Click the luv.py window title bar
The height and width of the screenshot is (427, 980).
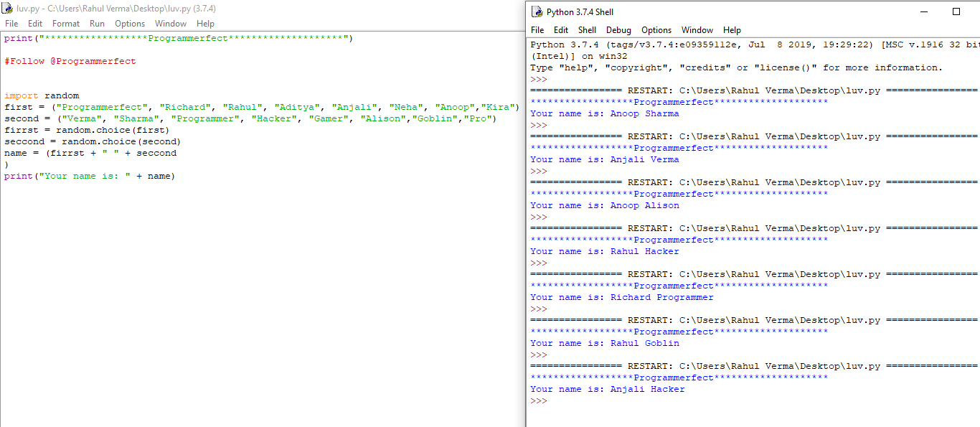click(287, 8)
